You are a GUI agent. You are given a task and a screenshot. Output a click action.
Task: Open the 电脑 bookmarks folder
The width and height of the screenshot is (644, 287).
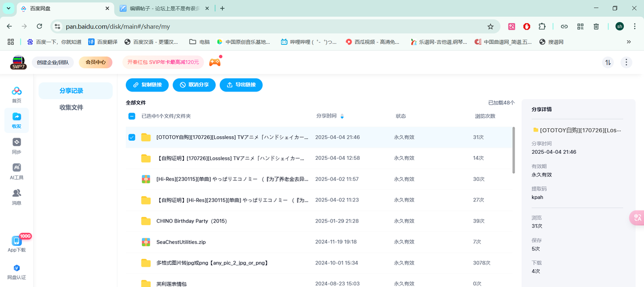(x=199, y=42)
